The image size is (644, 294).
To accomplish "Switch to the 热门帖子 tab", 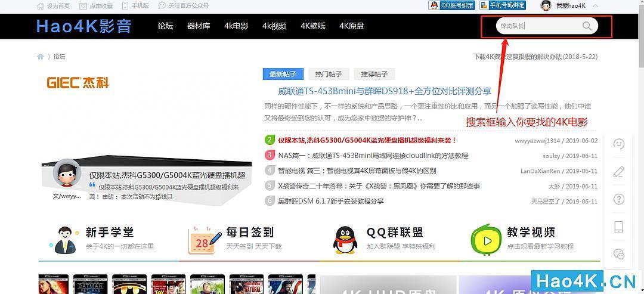I will click(x=329, y=75).
